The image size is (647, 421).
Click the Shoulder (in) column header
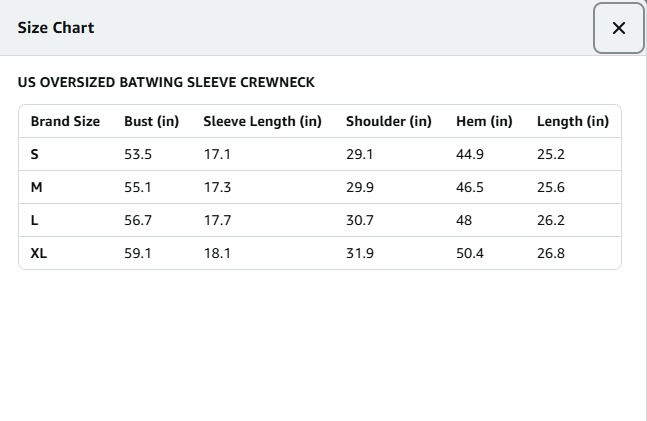389,121
